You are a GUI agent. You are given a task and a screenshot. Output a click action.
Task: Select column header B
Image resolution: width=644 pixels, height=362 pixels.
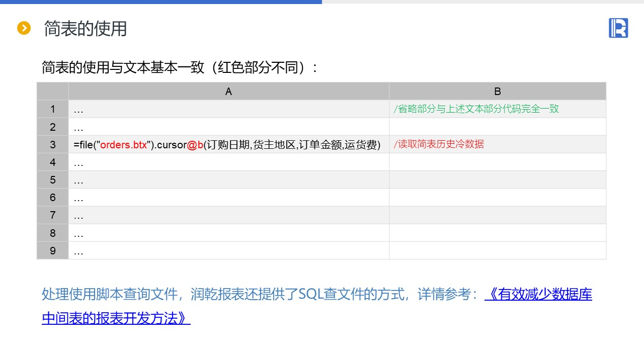[x=498, y=91]
